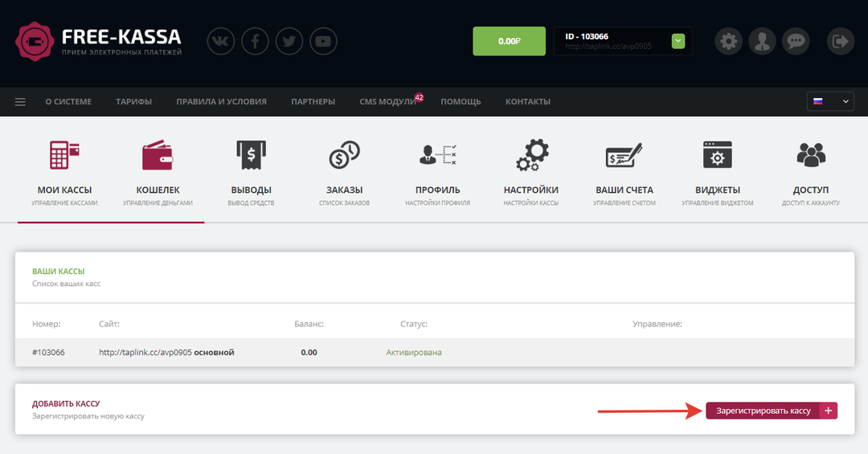Image resolution: width=868 pixels, height=454 pixels.
Task: Expand the ID - 103066 kassa dropdown
Action: click(678, 41)
